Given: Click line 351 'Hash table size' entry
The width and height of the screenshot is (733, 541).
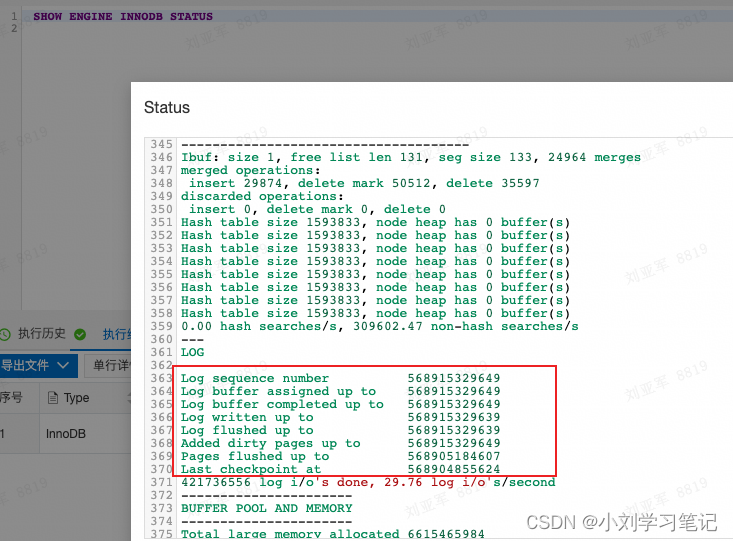Looking at the screenshot, I should point(375,223).
